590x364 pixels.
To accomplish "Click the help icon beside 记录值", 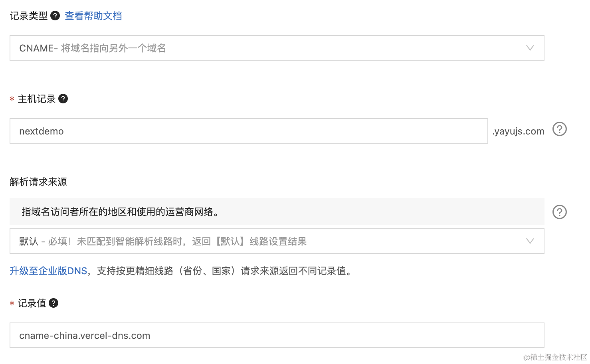I will 53,303.
